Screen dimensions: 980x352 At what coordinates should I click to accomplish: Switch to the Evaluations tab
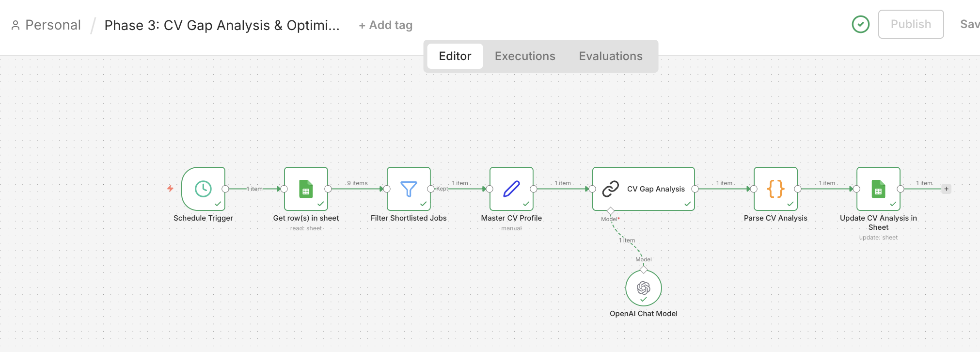[611, 56]
